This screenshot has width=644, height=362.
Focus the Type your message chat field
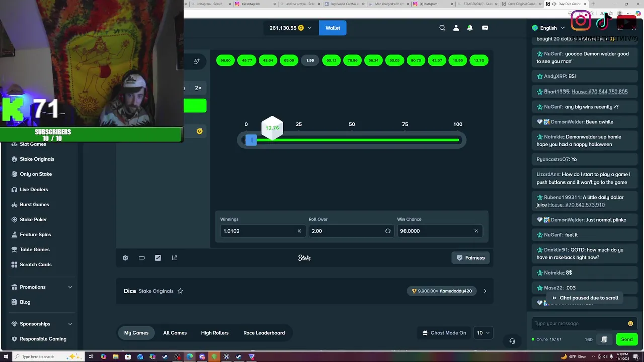(579, 323)
